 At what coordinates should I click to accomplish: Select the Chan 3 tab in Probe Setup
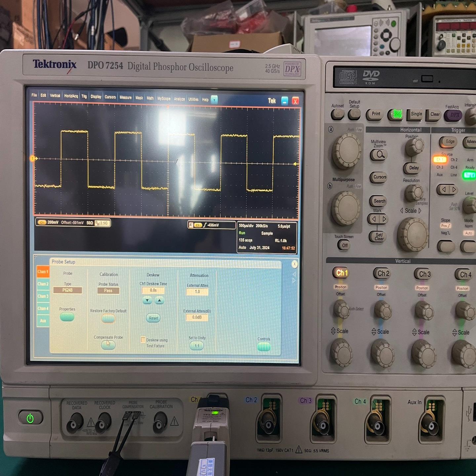[x=43, y=296]
